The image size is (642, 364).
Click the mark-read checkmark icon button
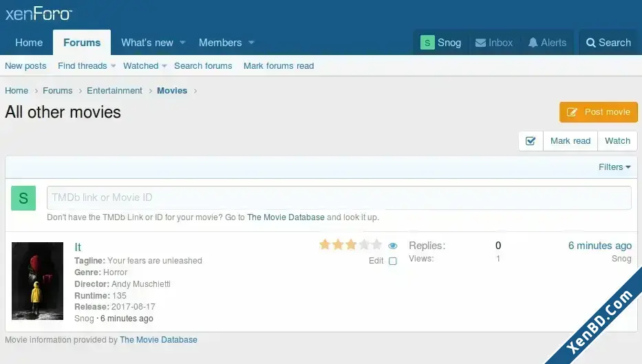coord(531,141)
